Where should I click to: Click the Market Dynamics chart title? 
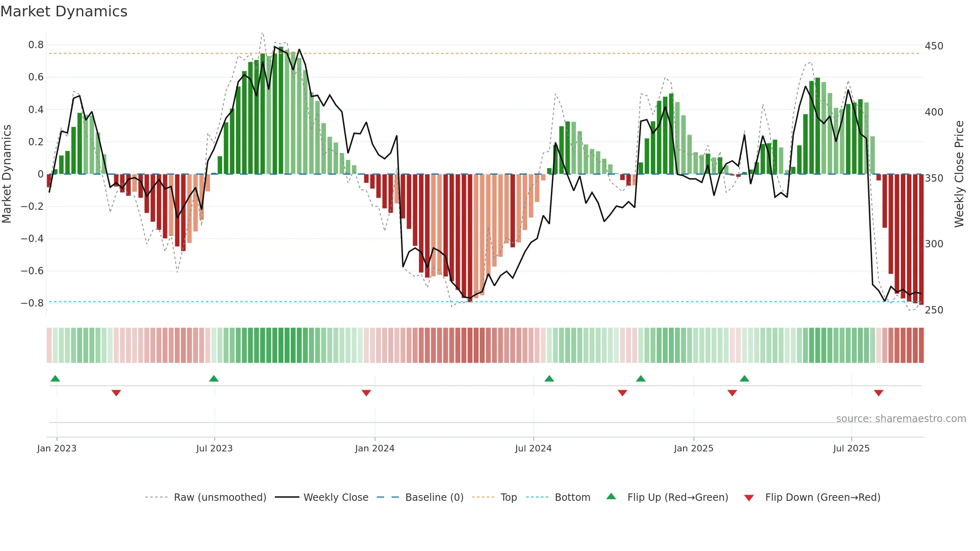64,11
